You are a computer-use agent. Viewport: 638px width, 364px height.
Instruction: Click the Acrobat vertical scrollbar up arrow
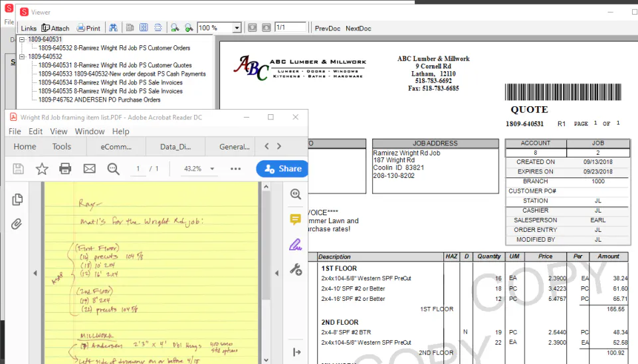point(266,187)
